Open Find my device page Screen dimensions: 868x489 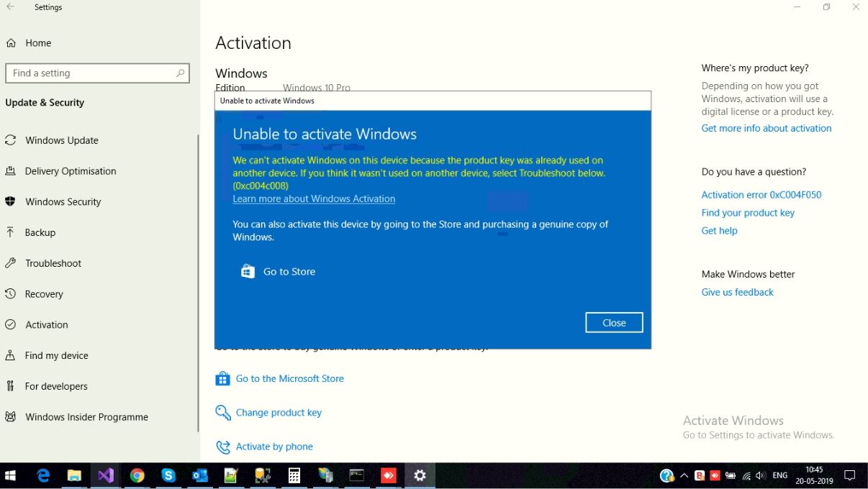[x=57, y=355]
